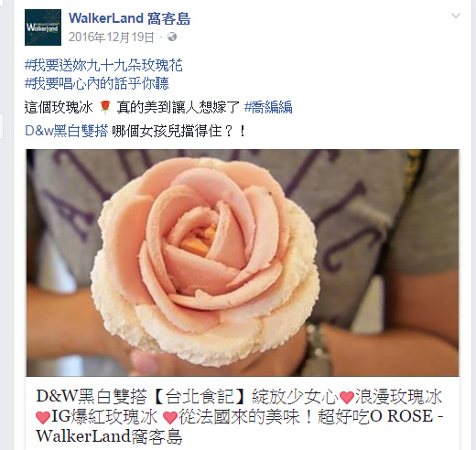Click the left sidebar edge tab
Viewport: 476px width, 450px height.
pyautogui.click(x=2, y=126)
